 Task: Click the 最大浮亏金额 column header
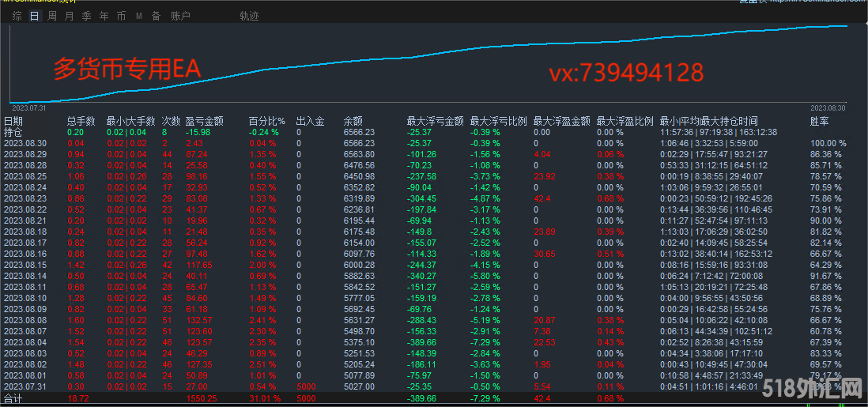(x=435, y=122)
